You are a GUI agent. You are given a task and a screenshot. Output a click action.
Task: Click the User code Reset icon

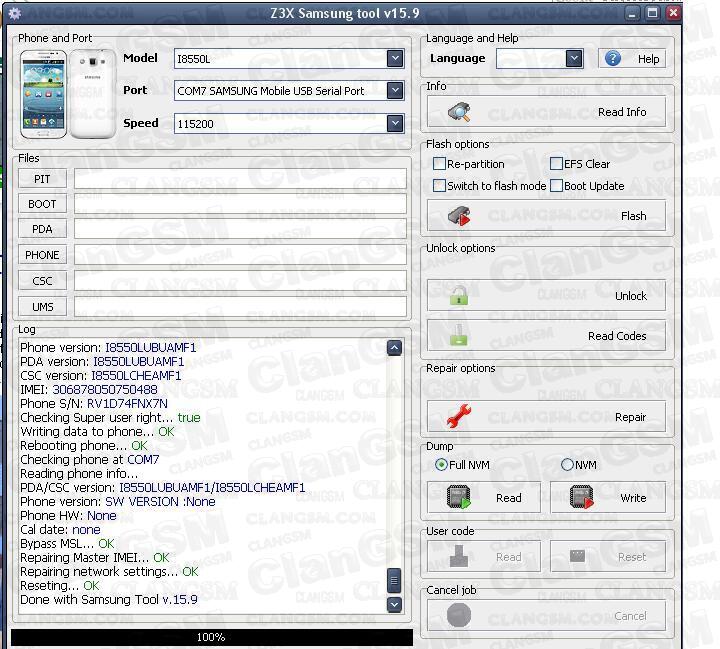click(x=577, y=556)
